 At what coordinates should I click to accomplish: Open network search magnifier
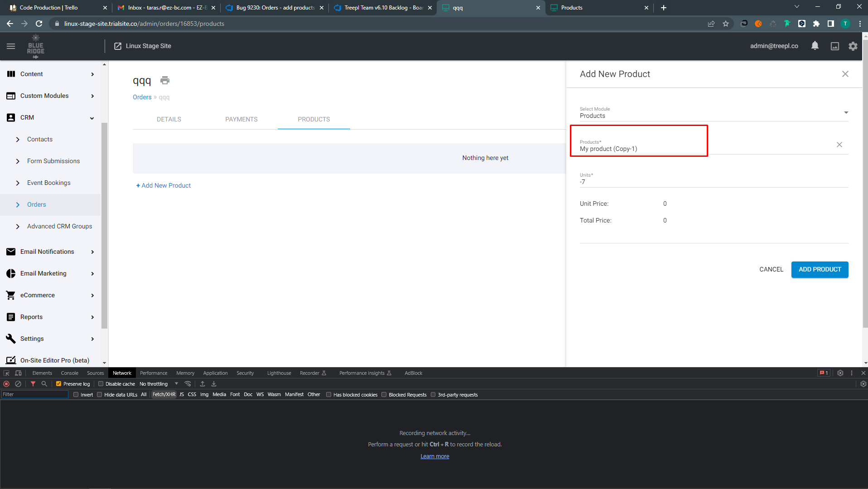tap(44, 384)
